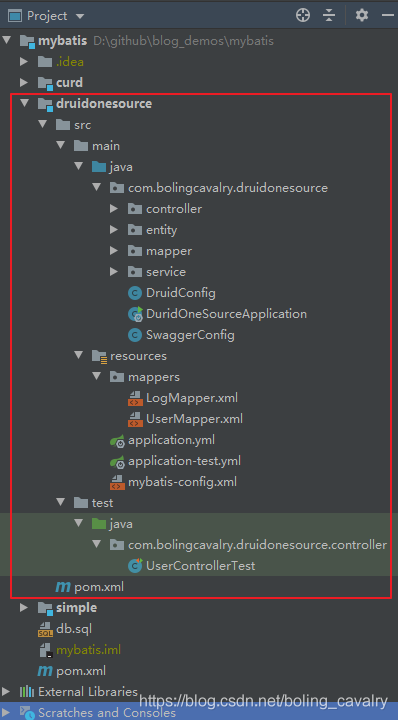Expand External Libraries node
The width and height of the screenshot is (398, 720).
[6, 692]
